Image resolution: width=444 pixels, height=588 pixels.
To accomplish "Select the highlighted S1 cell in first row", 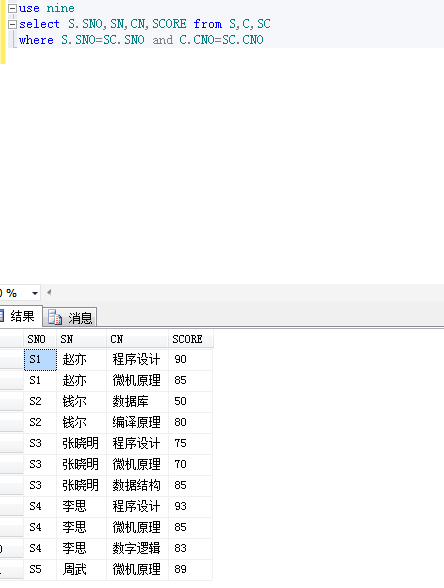I will coord(40,360).
